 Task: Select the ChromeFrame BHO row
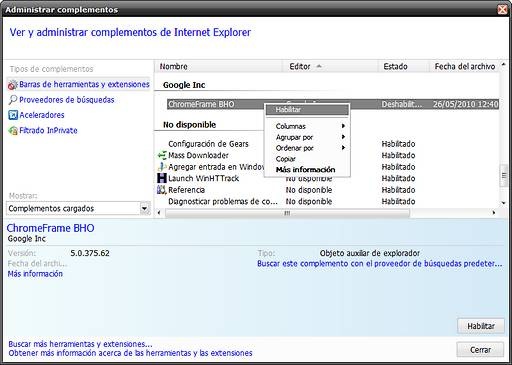[333, 104]
